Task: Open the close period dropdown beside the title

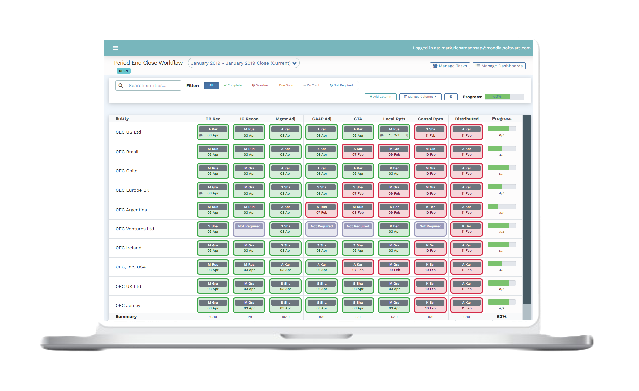Action: pyautogui.click(x=244, y=63)
